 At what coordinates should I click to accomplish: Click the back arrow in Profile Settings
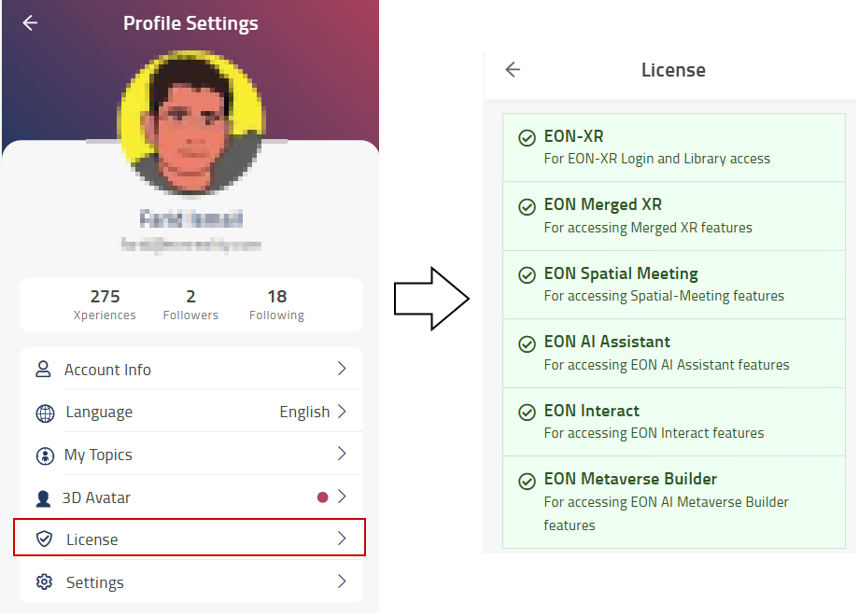pyautogui.click(x=30, y=23)
